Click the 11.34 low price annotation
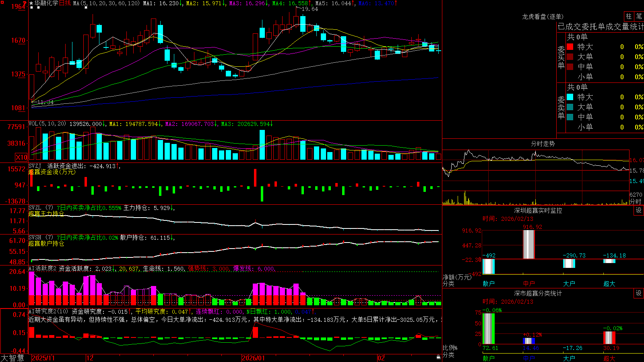The height and width of the screenshot is (362, 644). click(45, 102)
